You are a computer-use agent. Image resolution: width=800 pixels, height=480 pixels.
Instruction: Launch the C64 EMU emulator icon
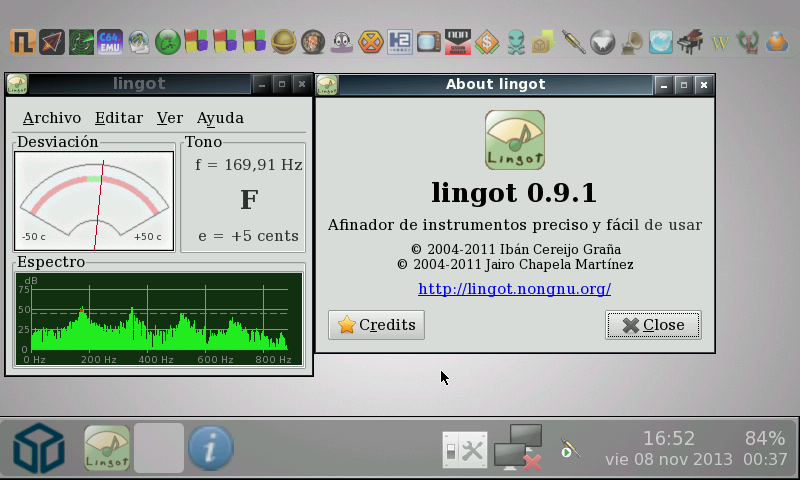pyautogui.click(x=110, y=42)
